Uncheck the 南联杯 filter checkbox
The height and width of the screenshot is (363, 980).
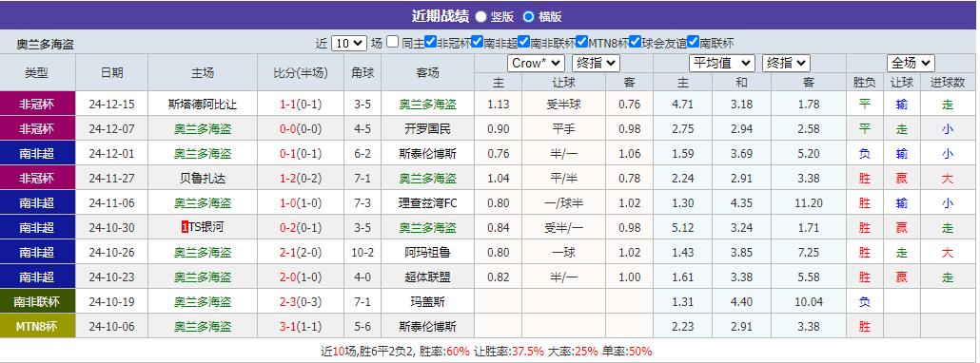(693, 43)
